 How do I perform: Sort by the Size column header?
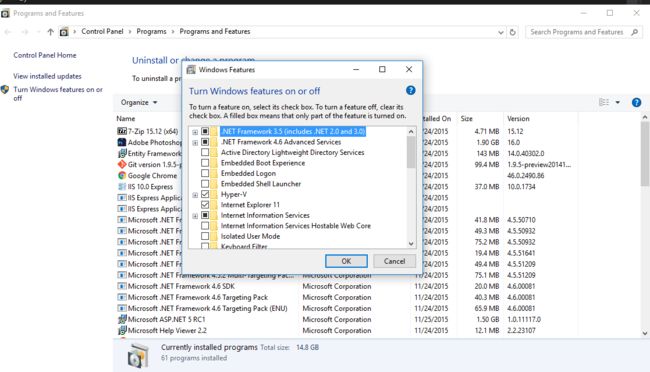coord(466,119)
